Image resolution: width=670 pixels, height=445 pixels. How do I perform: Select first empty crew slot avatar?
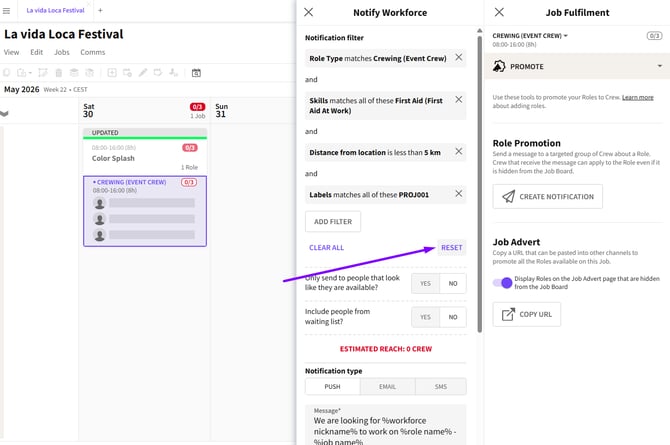pos(100,203)
